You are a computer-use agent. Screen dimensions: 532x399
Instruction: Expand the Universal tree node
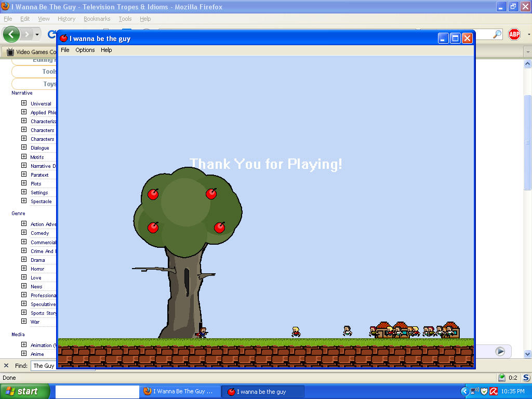pos(24,103)
